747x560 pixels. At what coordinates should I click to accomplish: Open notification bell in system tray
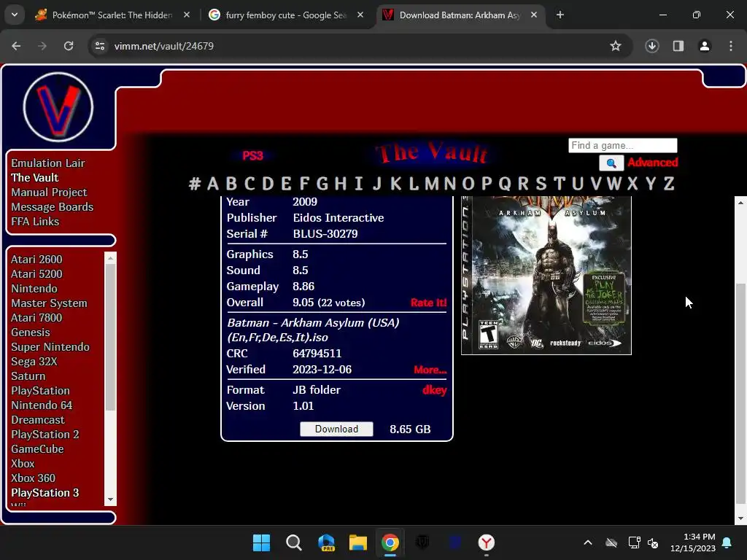727,542
